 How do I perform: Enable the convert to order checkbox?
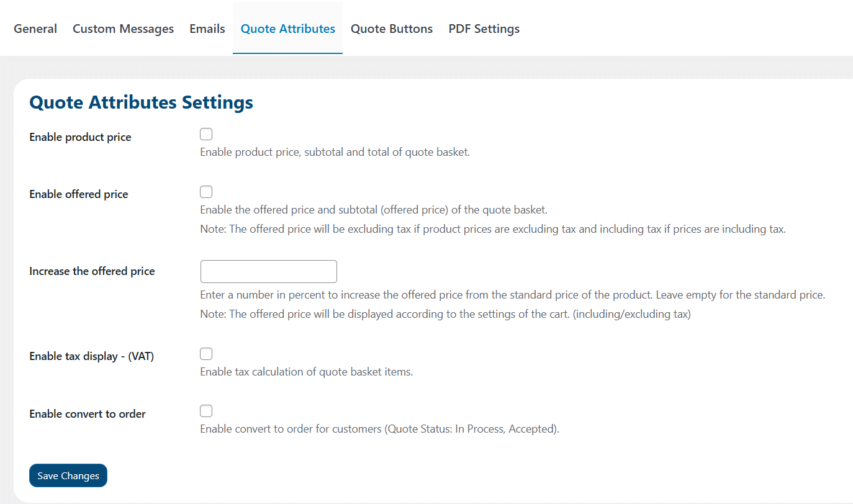click(x=206, y=411)
